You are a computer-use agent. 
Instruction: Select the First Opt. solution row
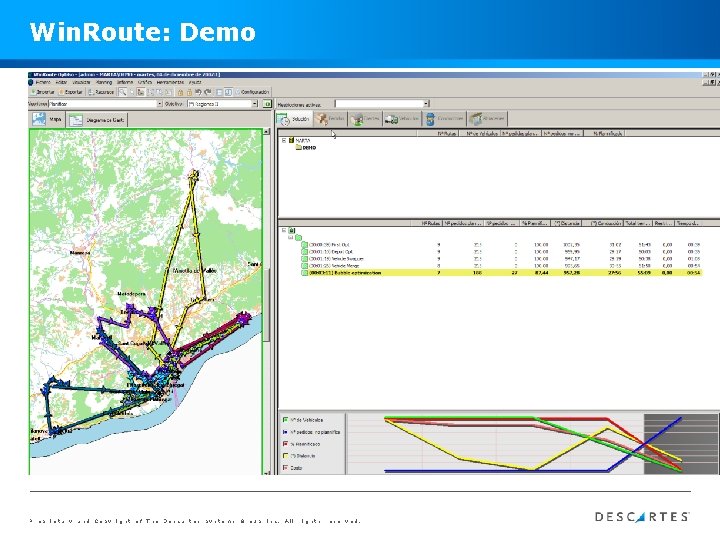coord(501,245)
